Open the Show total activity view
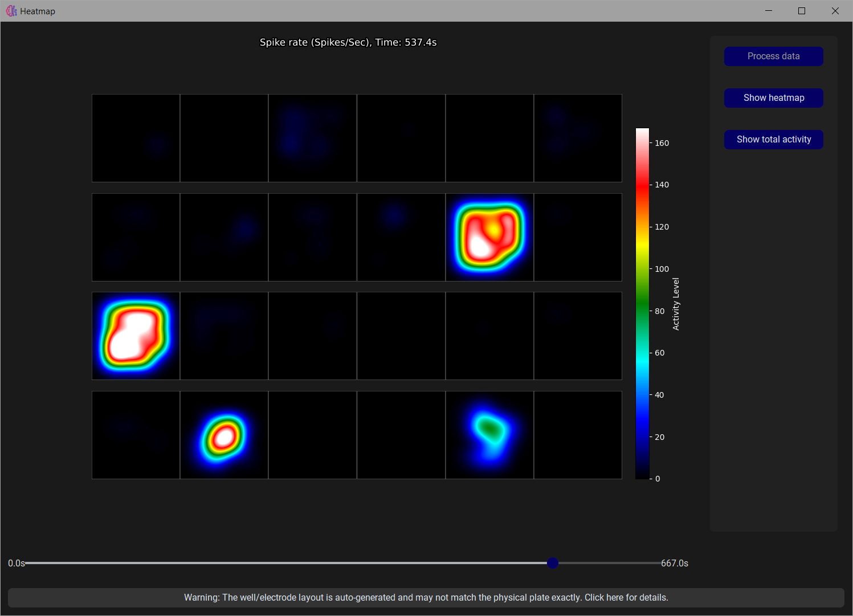The height and width of the screenshot is (616, 853). [x=773, y=140]
